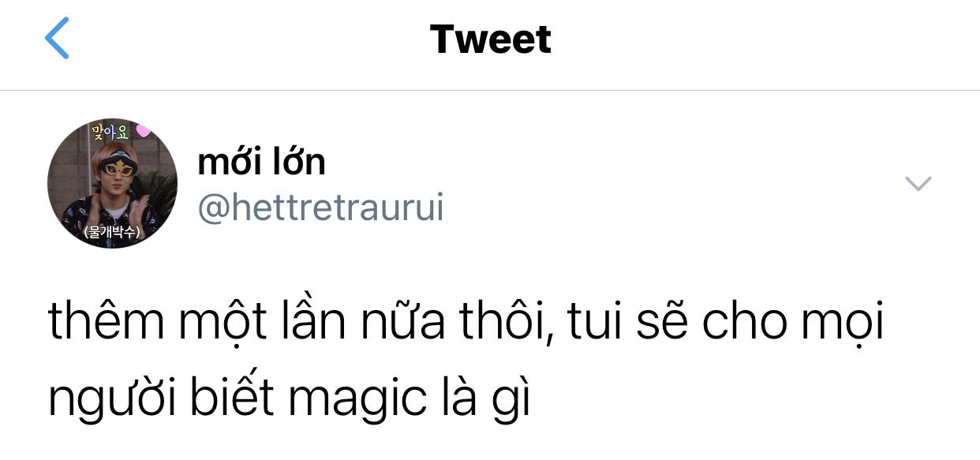980x460 pixels.
Task: Click the (물개박수) caption on avatar
Action: tap(111, 234)
